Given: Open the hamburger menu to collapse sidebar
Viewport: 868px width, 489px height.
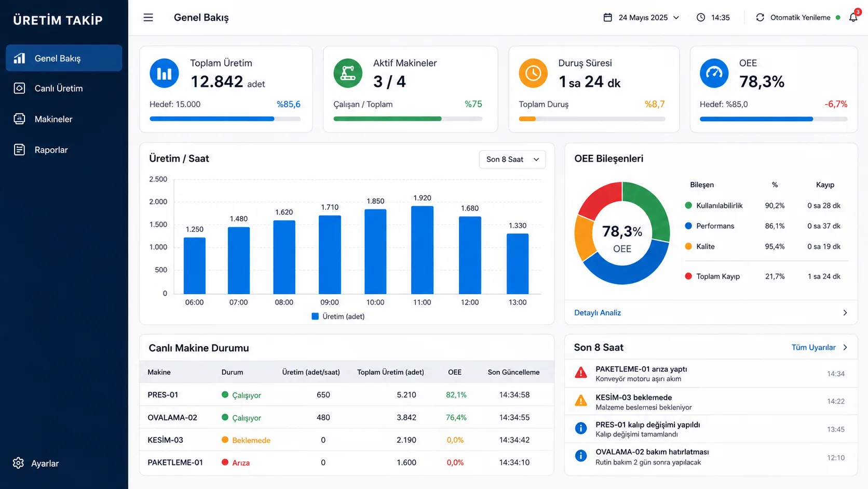Looking at the screenshot, I should click(x=148, y=18).
